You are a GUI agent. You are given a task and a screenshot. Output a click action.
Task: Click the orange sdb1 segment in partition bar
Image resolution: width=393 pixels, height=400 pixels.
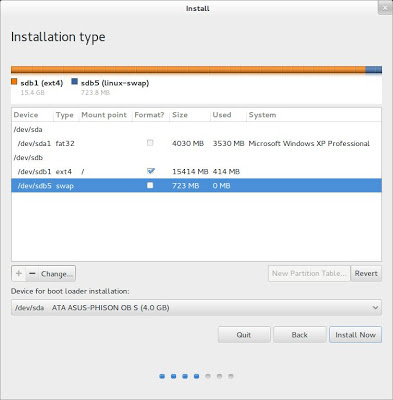click(x=188, y=70)
